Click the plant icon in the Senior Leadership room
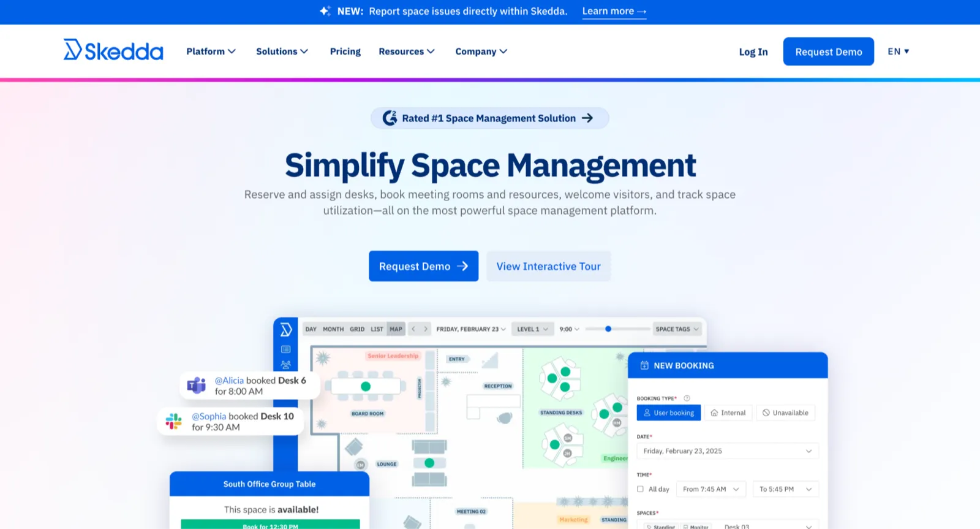The image size is (980, 529). [323, 358]
